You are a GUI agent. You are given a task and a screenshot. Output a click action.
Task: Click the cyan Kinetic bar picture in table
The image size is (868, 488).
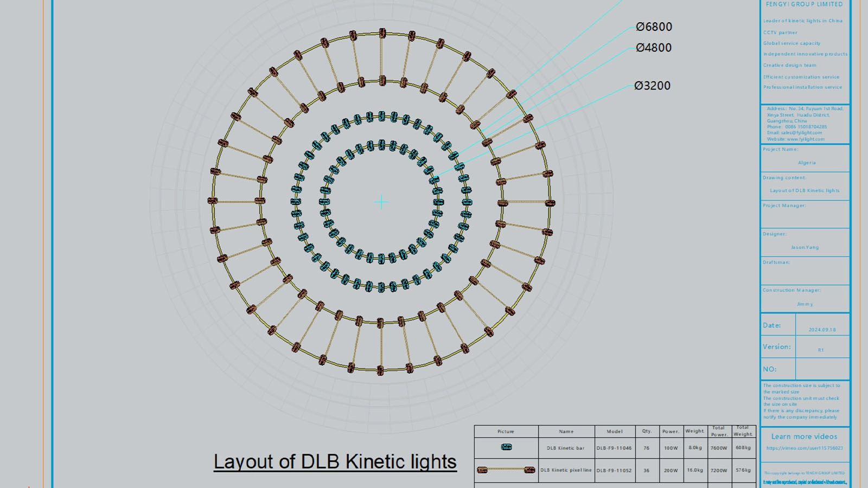click(506, 447)
